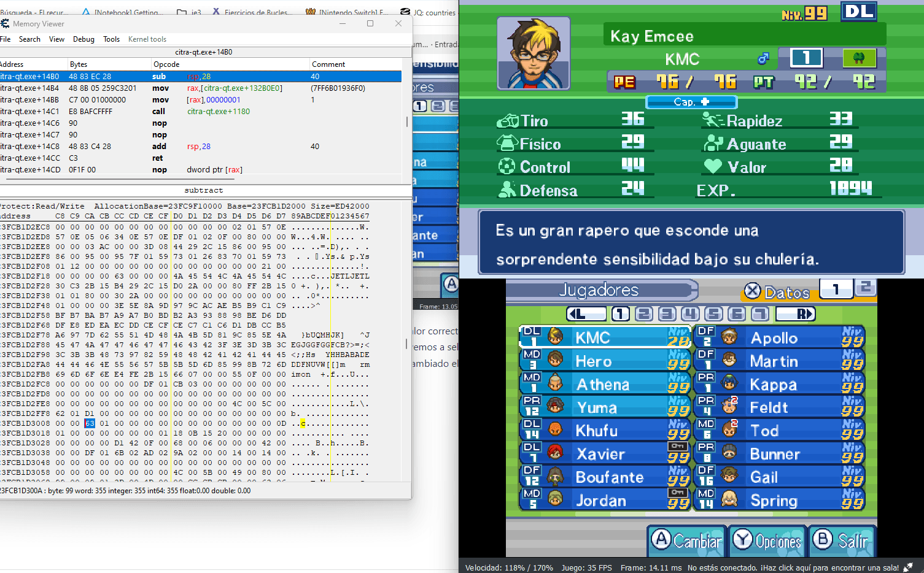This screenshot has width=924, height=573.
Task: Select the Comment column header
Action: point(356,64)
